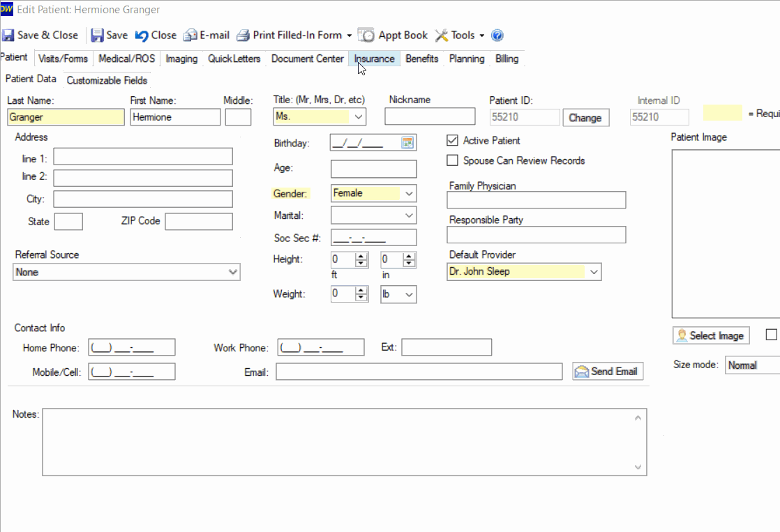Click the Save & Close toolbar button

(40, 36)
